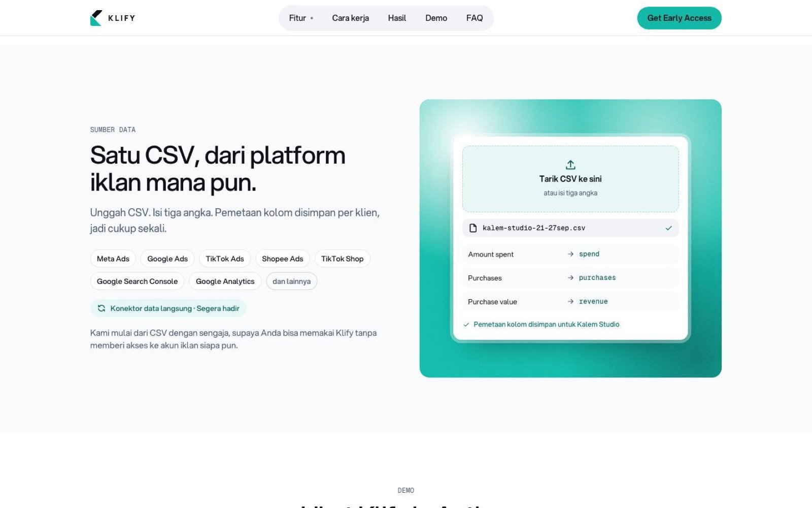Click the file icon beside kalem-studio-21-27sep.csv
Image resolution: width=812 pixels, height=508 pixels.
(473, 228)
